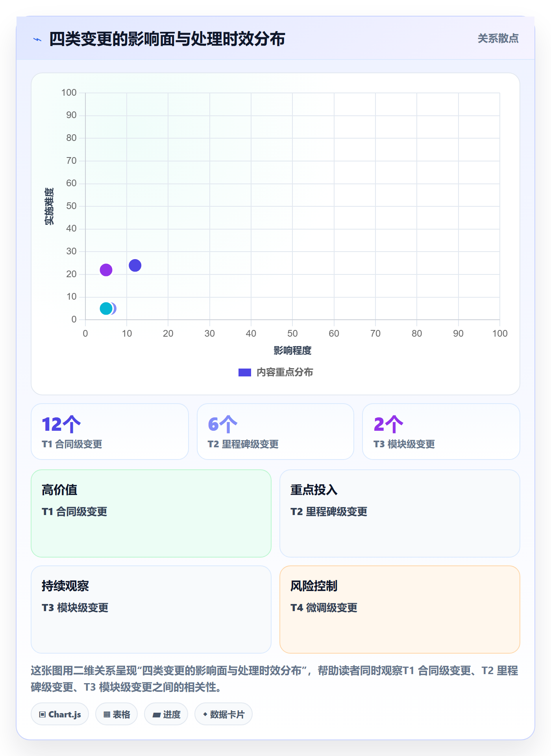This screenshot has height=756, width=551.
Task: Click the bar icon in the 进度 chip
Action: tap(156, 715)
